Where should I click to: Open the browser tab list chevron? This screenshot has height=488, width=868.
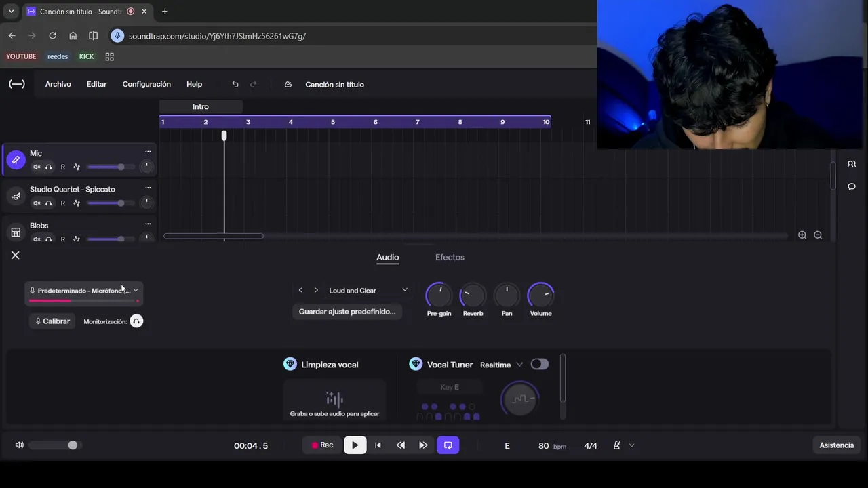click(x=11, y=12)
